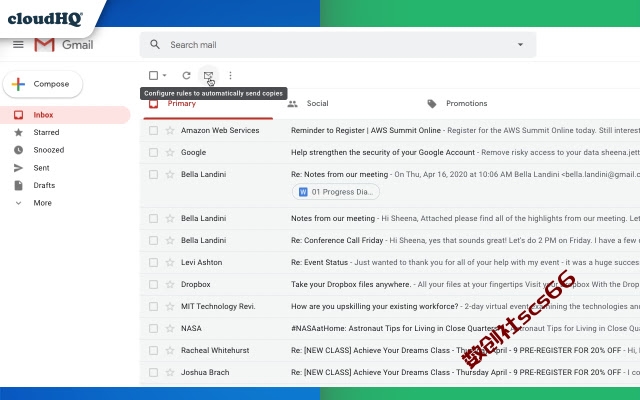Switch to the Promotions tab
This screenshot has width=640, height=400.
pos(467,104)
